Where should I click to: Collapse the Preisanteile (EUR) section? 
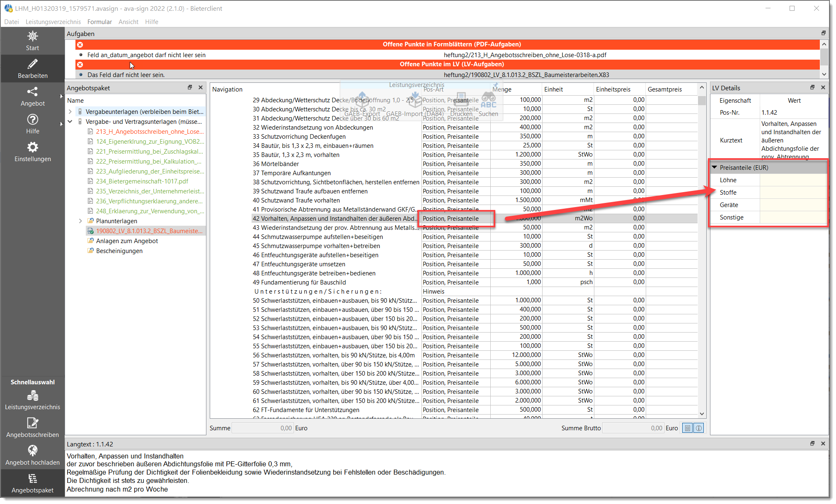pos(715,168)
